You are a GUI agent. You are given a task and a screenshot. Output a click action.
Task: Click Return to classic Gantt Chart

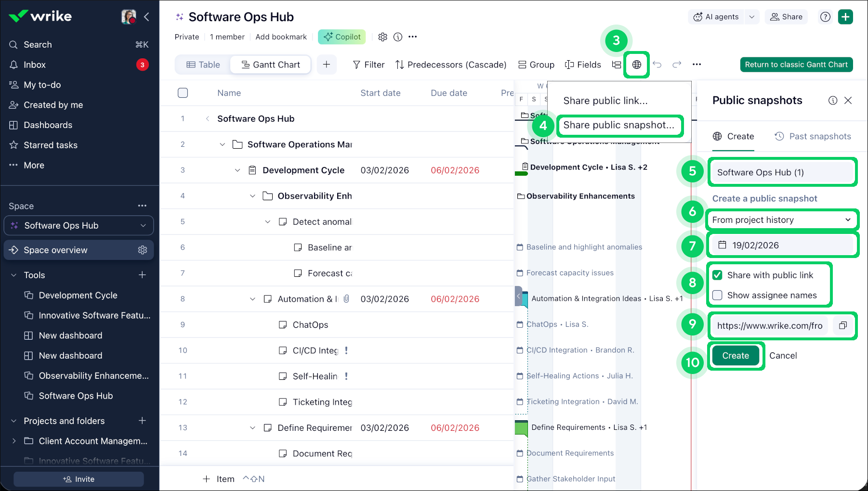pos(796,65)
